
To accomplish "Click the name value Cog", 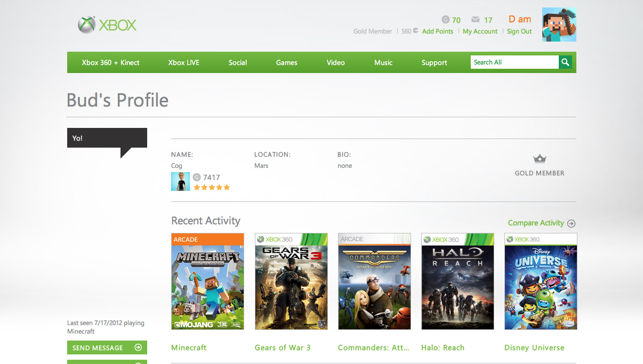I will coord(176,166).
